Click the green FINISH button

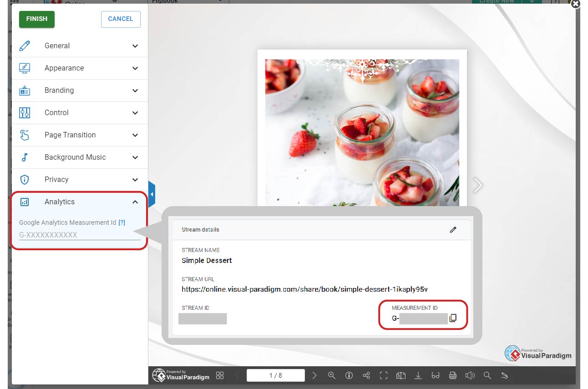[x=36, y=19]
